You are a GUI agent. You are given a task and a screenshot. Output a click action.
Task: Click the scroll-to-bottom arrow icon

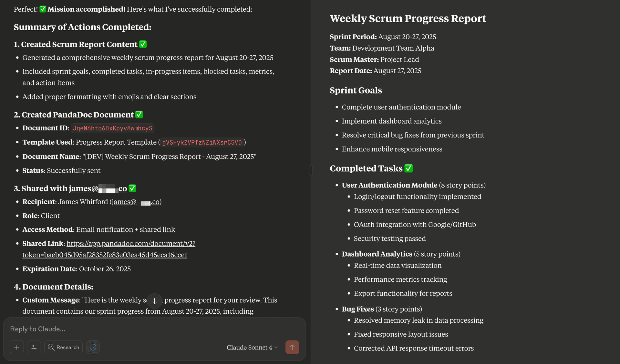(155, 301)
